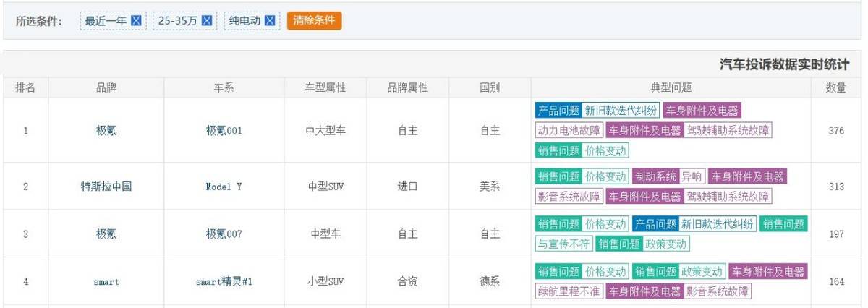868x308 pixels.
Task: Click the 小型SUV cell
Action: click(x=325, y=282)
